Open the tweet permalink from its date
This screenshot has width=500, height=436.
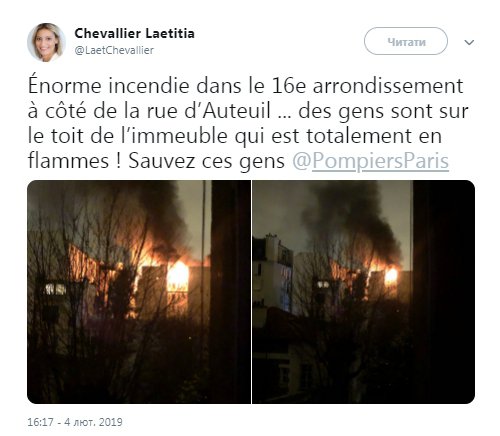(75, 422)
